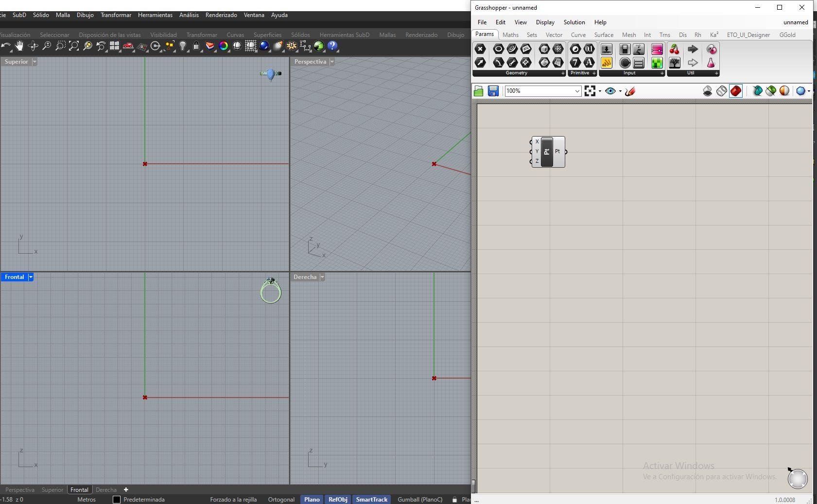Click the Rotate View tool in Rhino toolbar

(x=33, y=46)
